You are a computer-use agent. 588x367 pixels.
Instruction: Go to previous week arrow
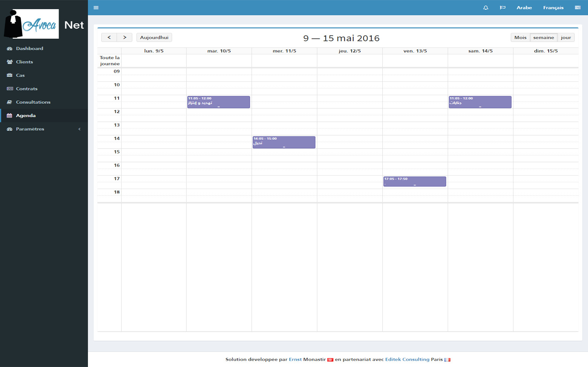109,37
